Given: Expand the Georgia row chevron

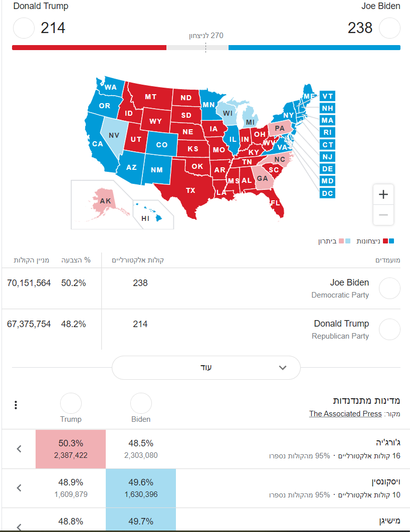Looking at the screenshot, I should pyautogui.click(x=19, y=449).
